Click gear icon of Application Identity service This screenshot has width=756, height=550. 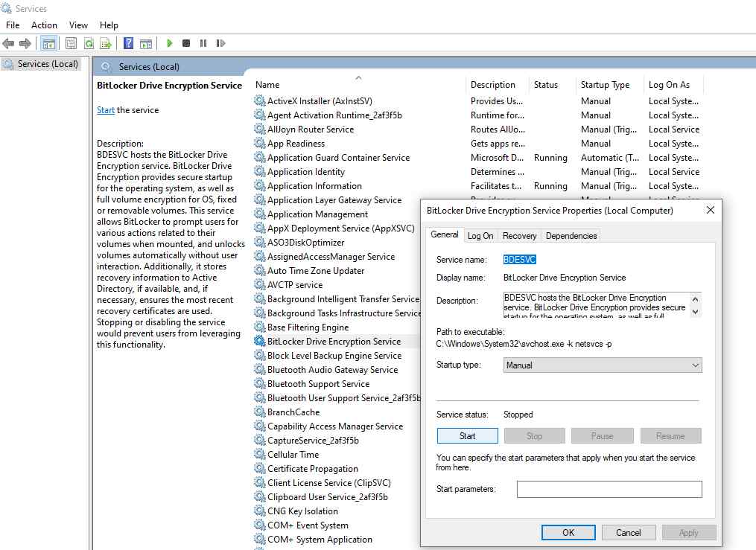[259, 171]
